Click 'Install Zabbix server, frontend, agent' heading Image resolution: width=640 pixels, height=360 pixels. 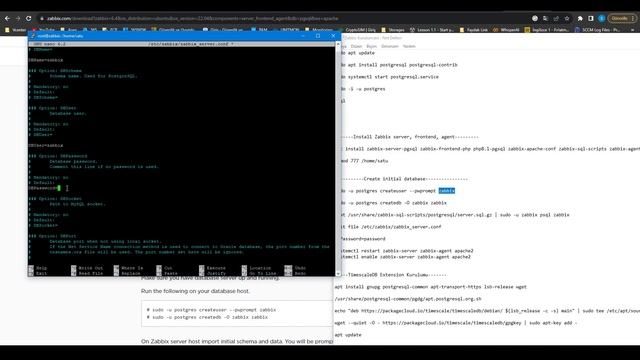coord(404,137)
